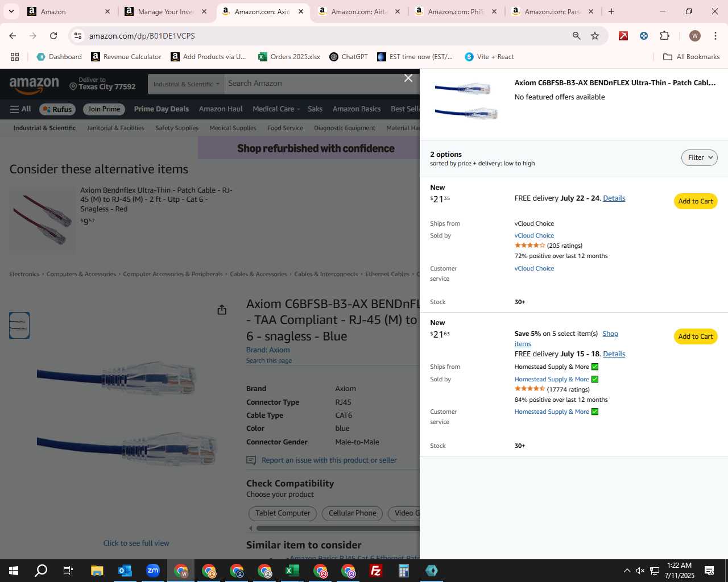Show hidden system tray icons

pos(627,571)
